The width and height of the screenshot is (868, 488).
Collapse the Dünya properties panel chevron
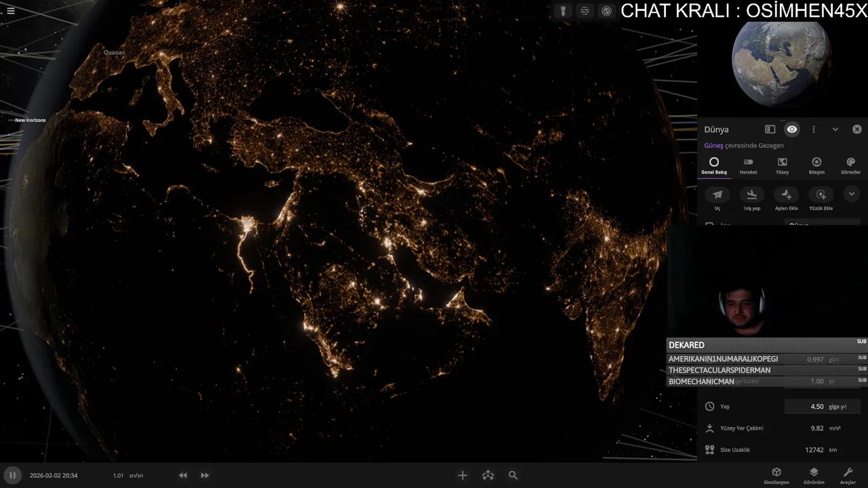point(835,129)
